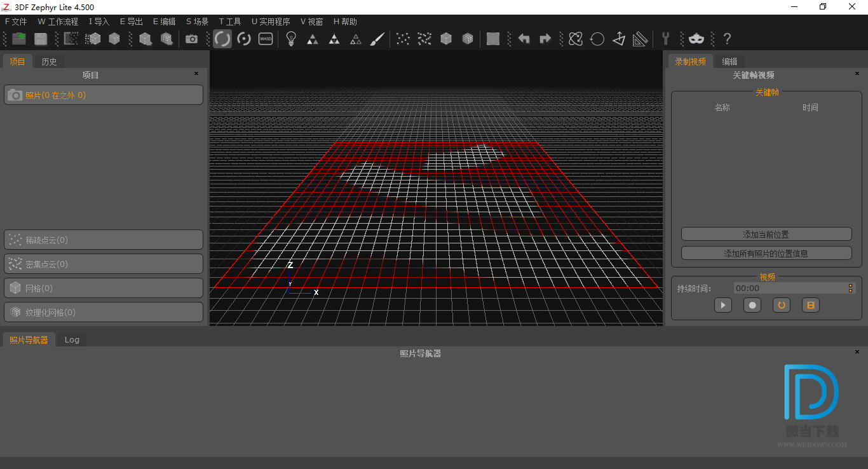868x469 pixels.
Task: Click the axis alignment triangle icon
Action: 619,39
